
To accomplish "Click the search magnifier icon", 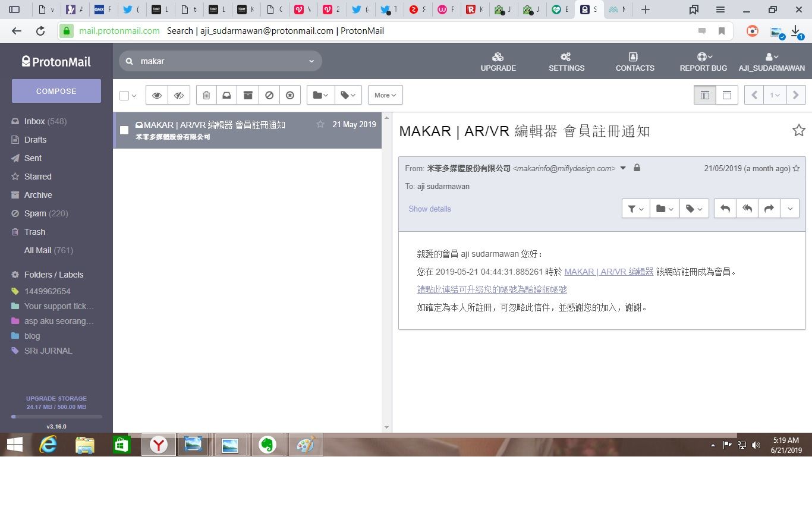I will [x=129, y=61].
